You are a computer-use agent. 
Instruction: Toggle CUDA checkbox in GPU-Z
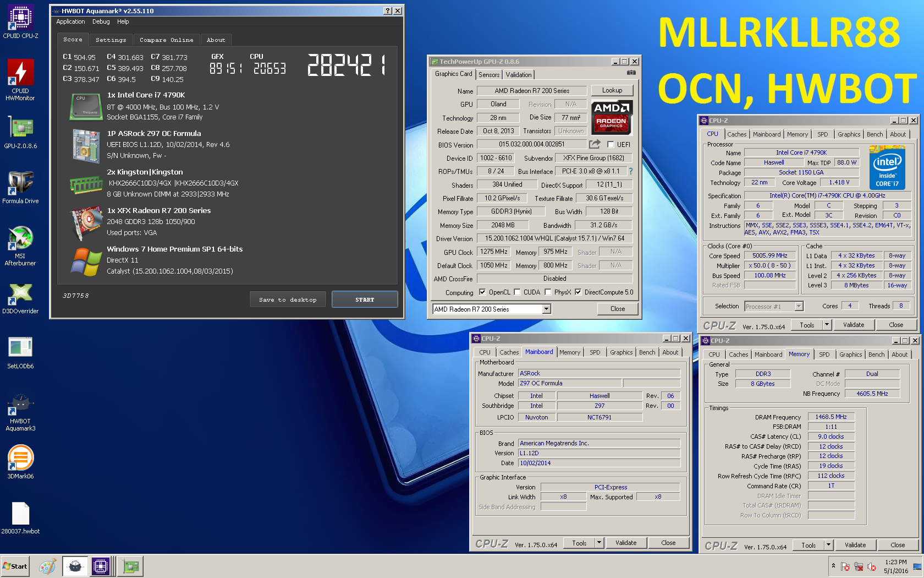(x=517, y=292)
